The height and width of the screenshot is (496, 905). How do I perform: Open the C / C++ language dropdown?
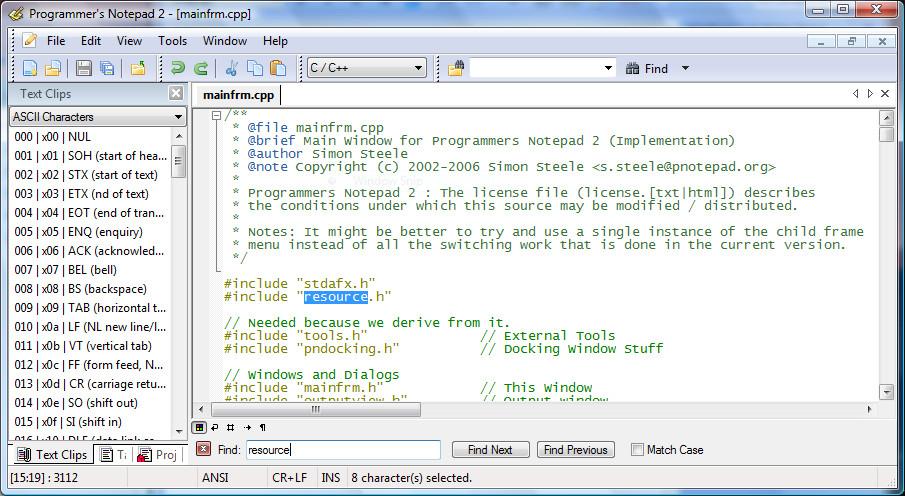pyautogui.click(x=367, y=68)
